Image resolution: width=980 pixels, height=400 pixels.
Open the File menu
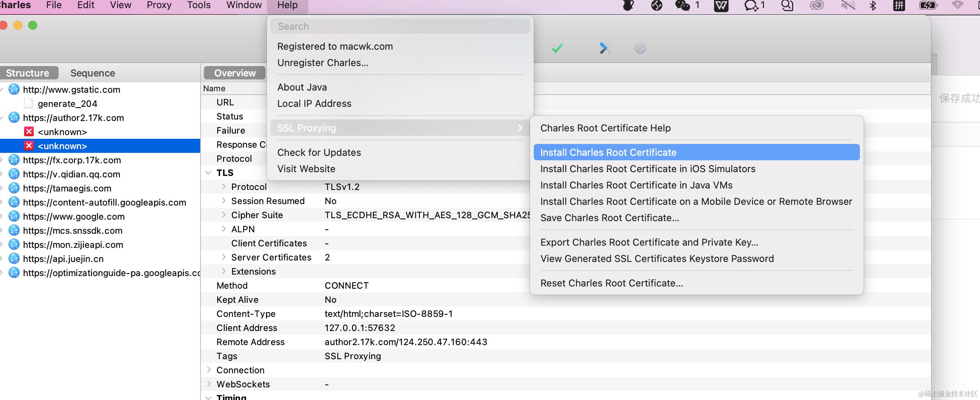click(54, 5)
